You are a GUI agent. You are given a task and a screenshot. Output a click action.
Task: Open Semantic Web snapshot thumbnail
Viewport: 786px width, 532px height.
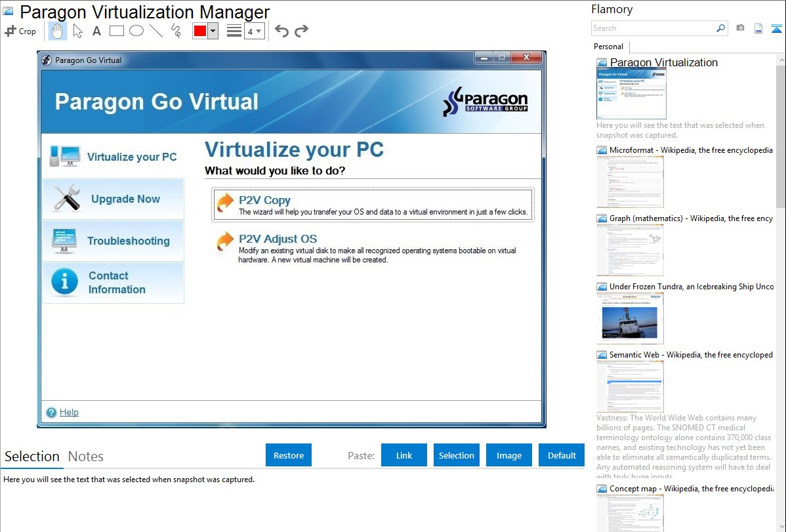point(630,386)
